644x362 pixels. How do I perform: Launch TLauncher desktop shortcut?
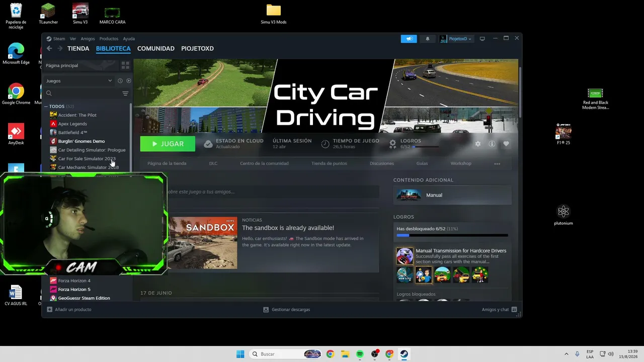(x=48, y=14)
